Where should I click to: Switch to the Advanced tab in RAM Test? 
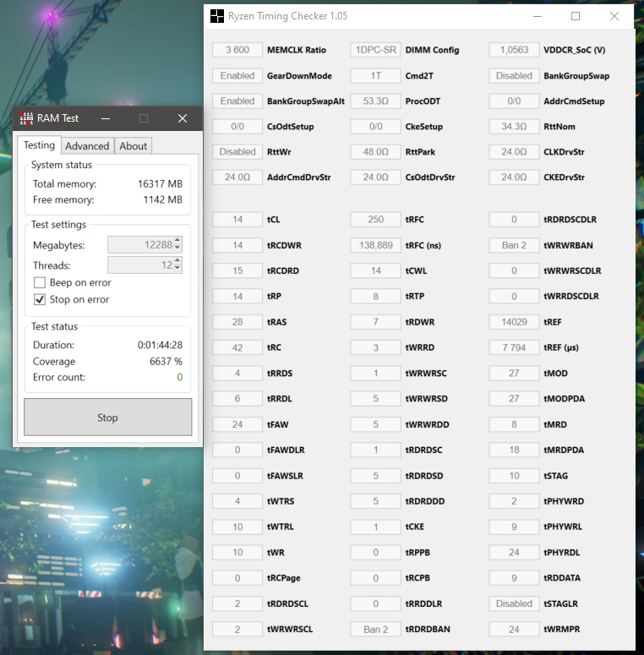pos(87,145)
